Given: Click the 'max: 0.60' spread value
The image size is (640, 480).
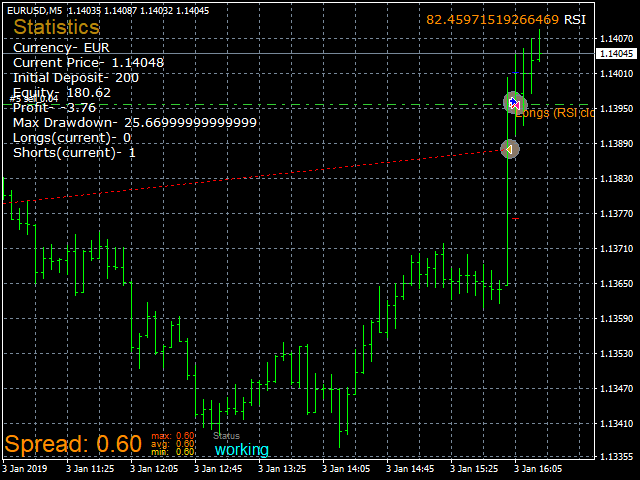Looking at the screenshot, I should 173,436.
